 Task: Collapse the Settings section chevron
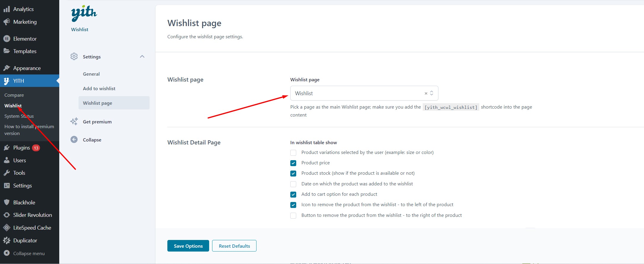coord(142,56)
